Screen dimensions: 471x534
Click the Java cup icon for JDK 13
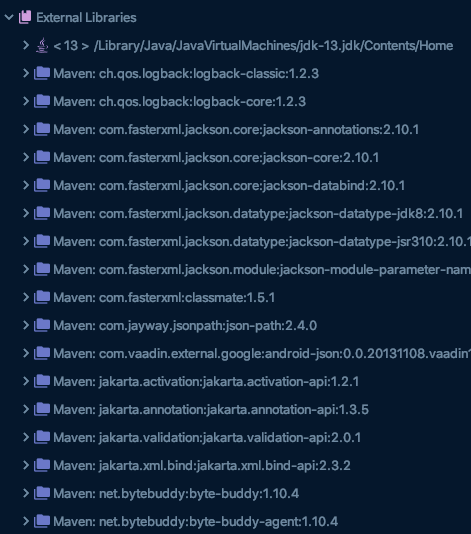coord(42,46)
